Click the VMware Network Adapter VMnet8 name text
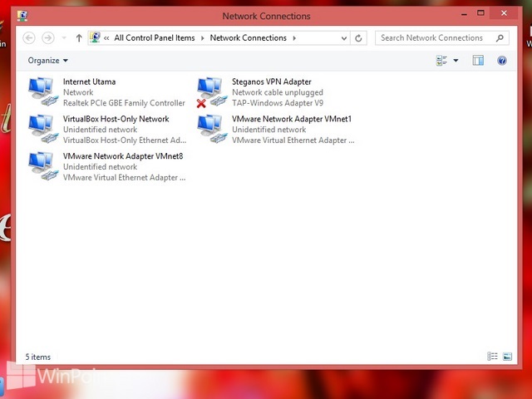This screenshot has height=399, width=532. [x=123, y=156]
